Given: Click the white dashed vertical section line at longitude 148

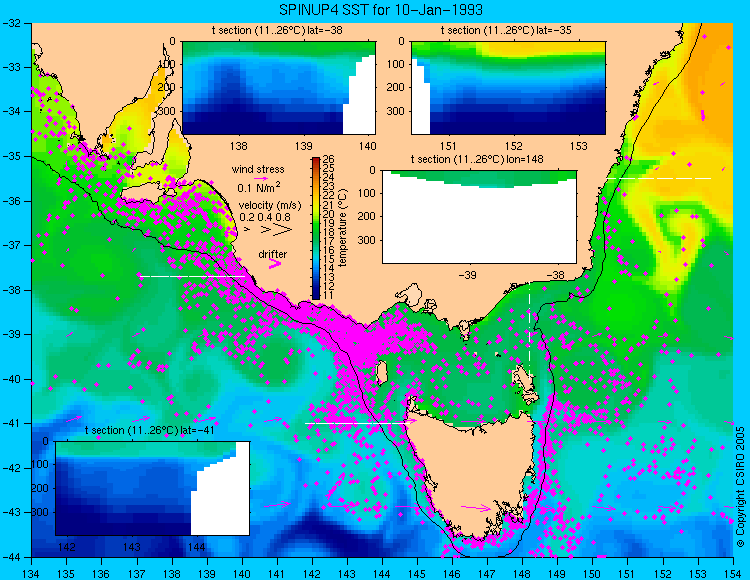Looking at the screenshot, I should tap(529, 330).
